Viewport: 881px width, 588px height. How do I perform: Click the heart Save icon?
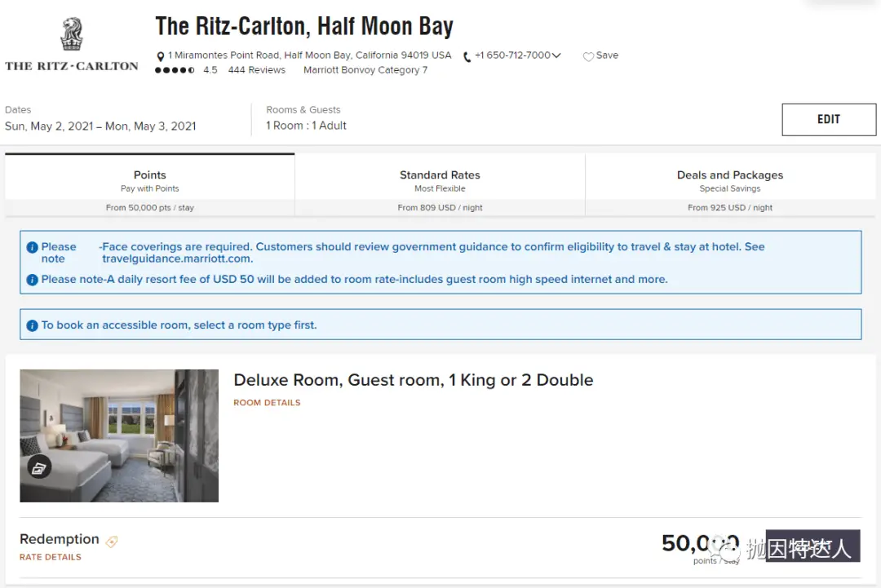point(588,56)
